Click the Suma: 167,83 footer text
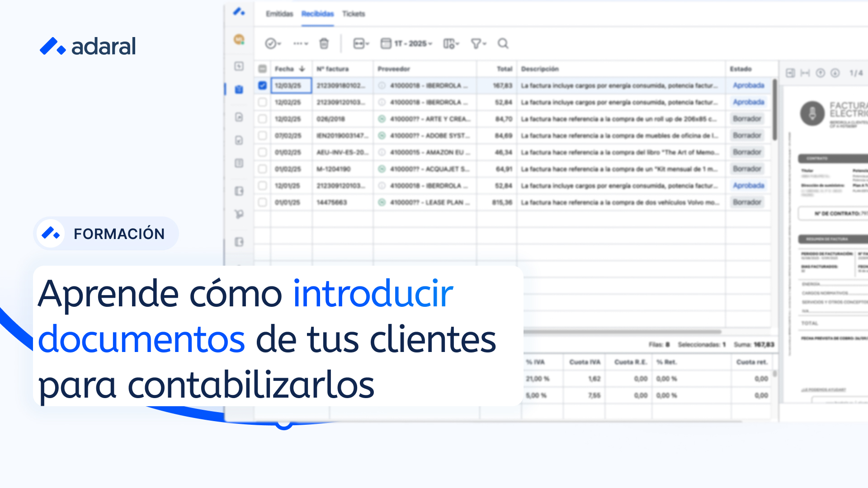 tap(754, 345)
